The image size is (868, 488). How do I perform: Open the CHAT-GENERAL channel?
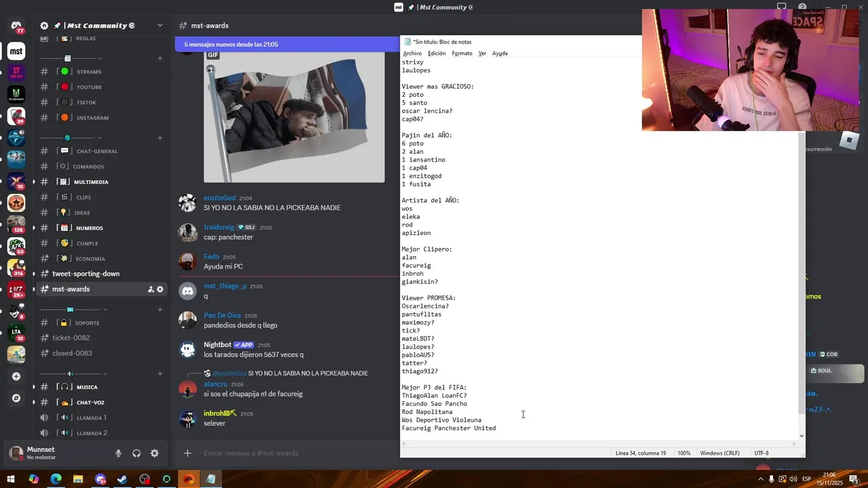click(102, 151)
